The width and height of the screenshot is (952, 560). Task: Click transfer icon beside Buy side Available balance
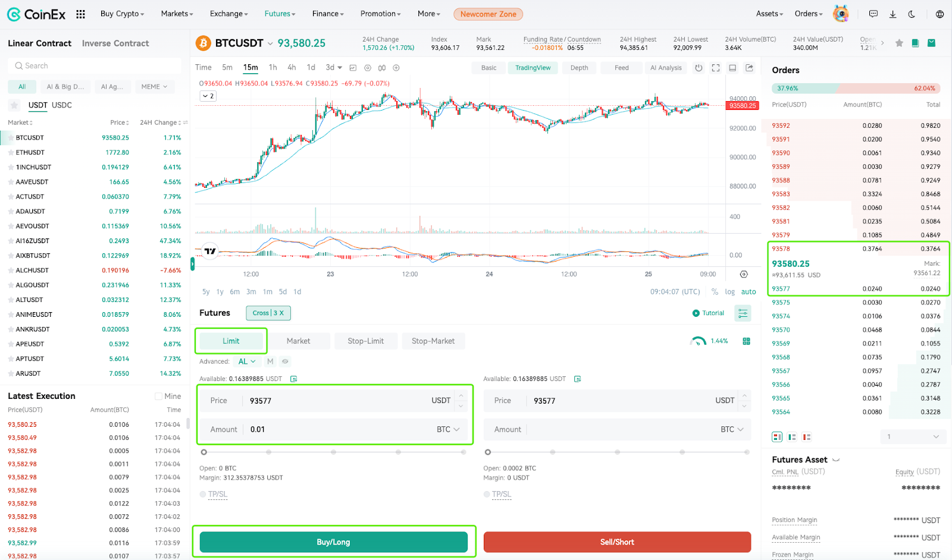coord(293,379)
